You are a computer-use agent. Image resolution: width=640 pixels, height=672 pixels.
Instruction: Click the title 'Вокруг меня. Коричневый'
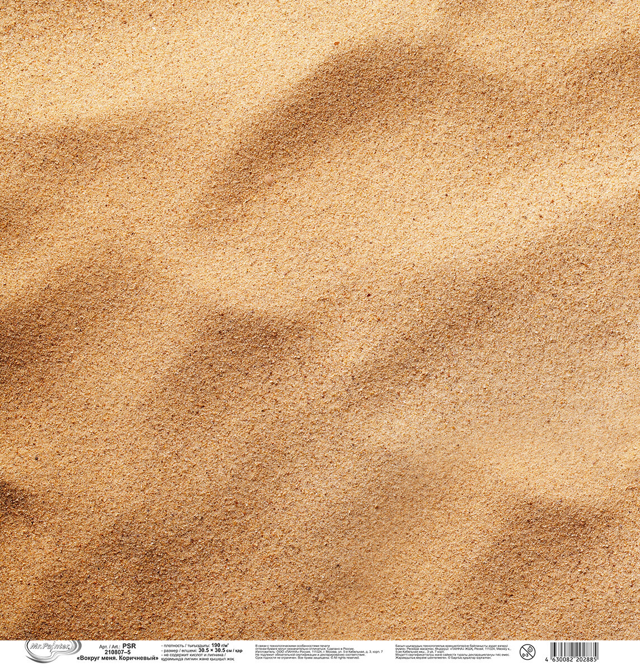tap(118, 658)
